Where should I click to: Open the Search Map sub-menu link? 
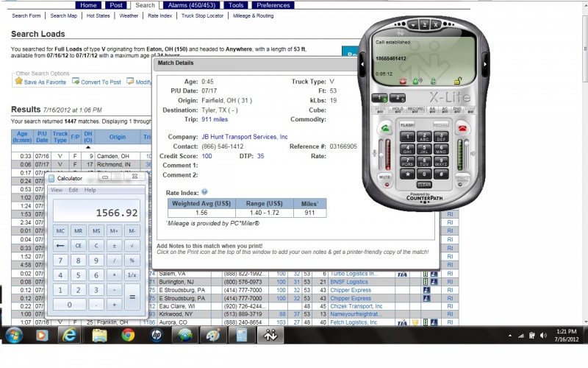click(x=64, y=15)
